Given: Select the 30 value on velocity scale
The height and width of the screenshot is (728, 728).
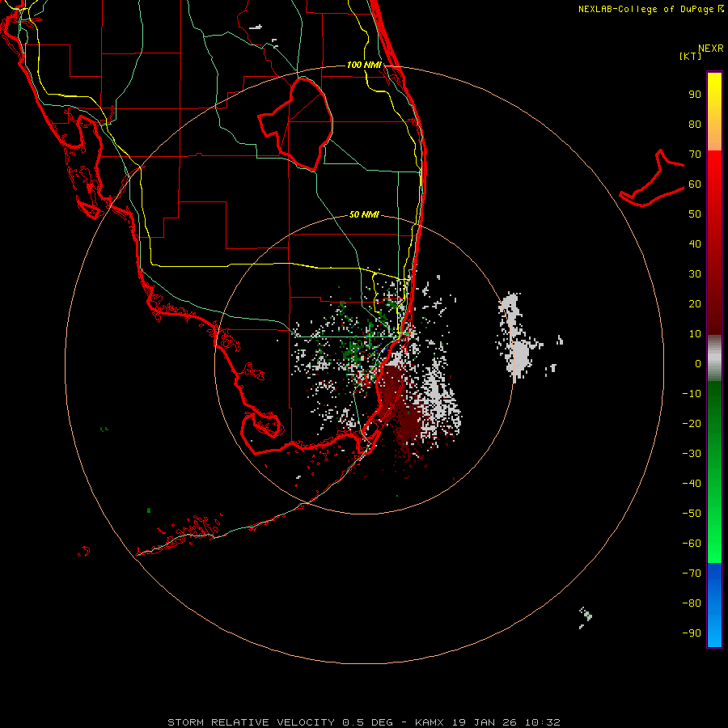Looking at the screenshot, I should (695, 274).
